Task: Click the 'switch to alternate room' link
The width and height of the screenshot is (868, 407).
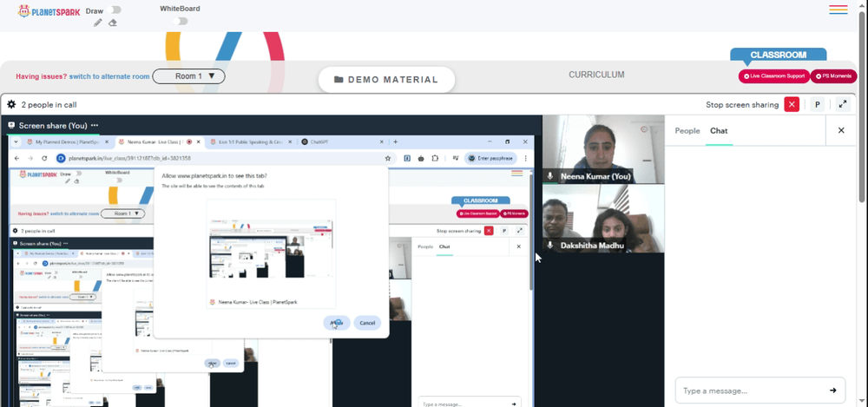Action: click(x=109, y=76)
